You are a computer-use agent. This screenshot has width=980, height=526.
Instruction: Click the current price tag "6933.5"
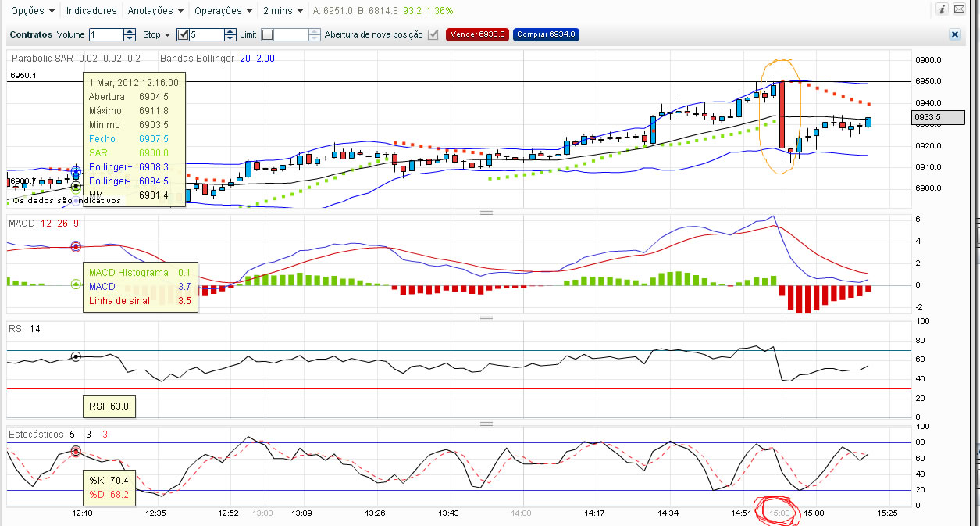939,117
